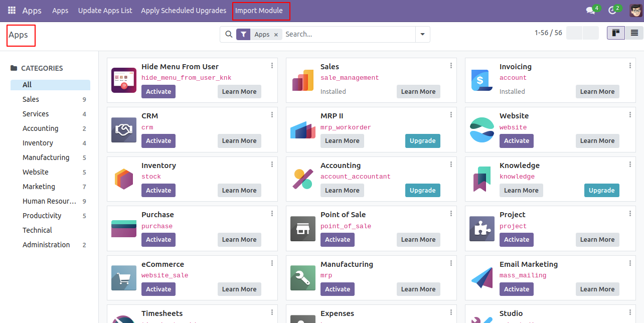This screenshot has width=644, height=323.
Task: Open the Invoicing card kebab menu
Action: point(630,66)
